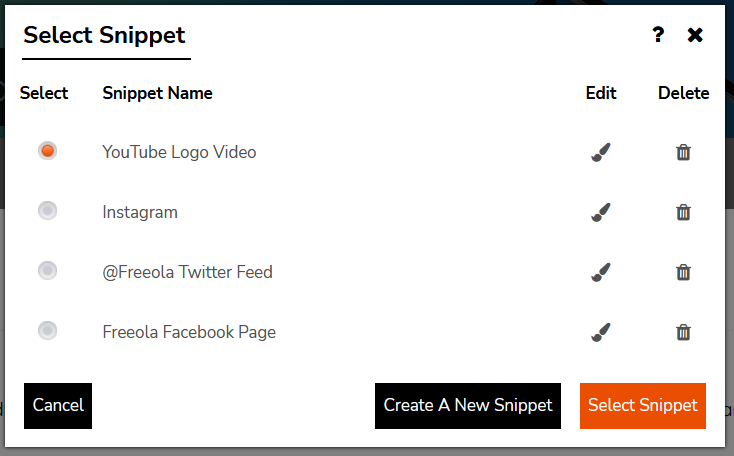Delete the Instagram snippet
Viewport: 734px width, 456px height.
click(683, 212)
